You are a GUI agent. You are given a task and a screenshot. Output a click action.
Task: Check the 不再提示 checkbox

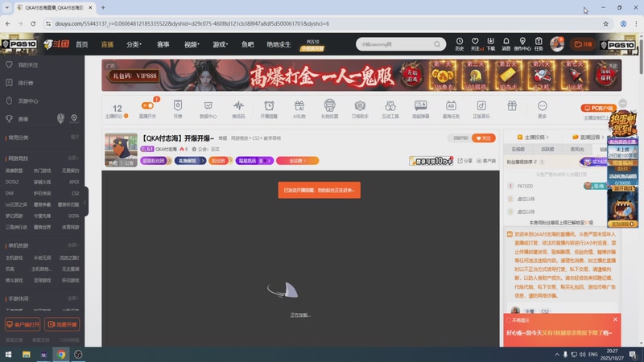[x=509, y=320]
